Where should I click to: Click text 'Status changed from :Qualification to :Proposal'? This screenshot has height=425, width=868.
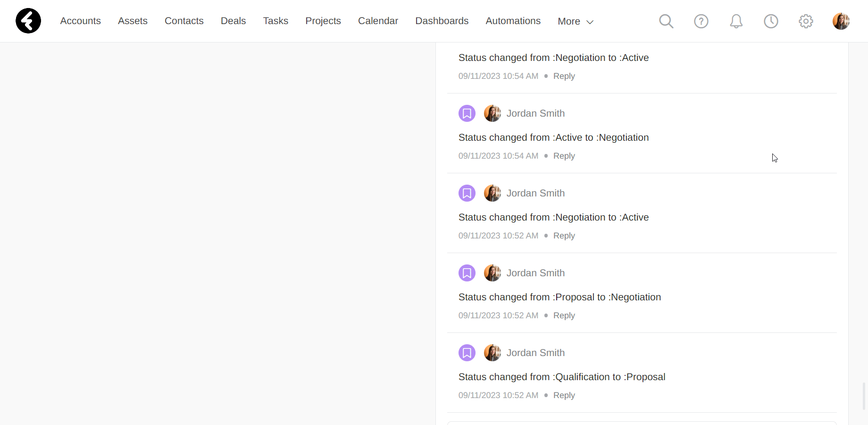pyautogui.click(x=562, y=377)
